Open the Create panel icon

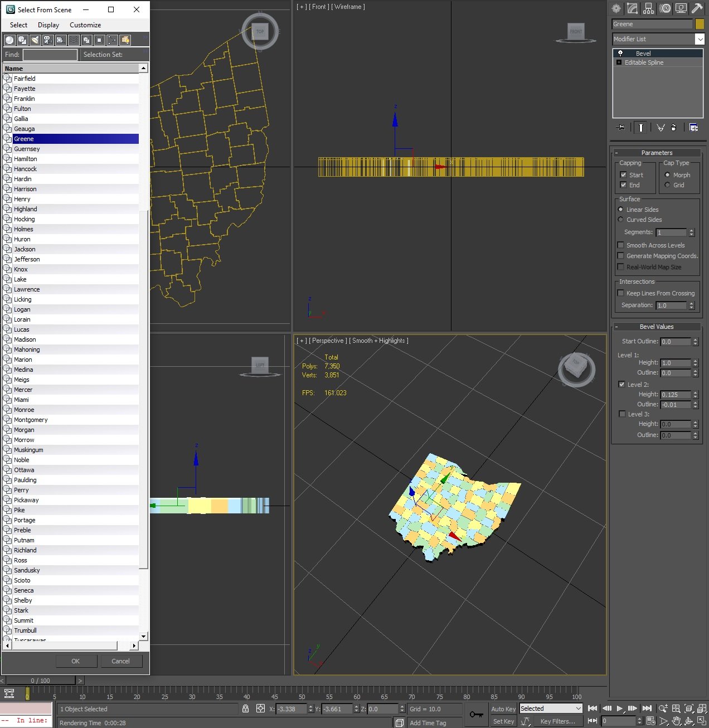[615, 8]
